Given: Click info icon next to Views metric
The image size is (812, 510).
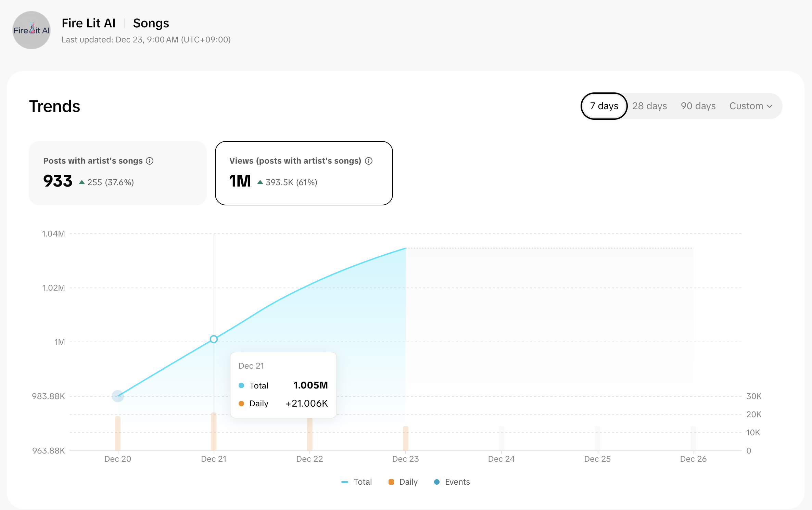Looking at the screenshot, I should [369, 161].
